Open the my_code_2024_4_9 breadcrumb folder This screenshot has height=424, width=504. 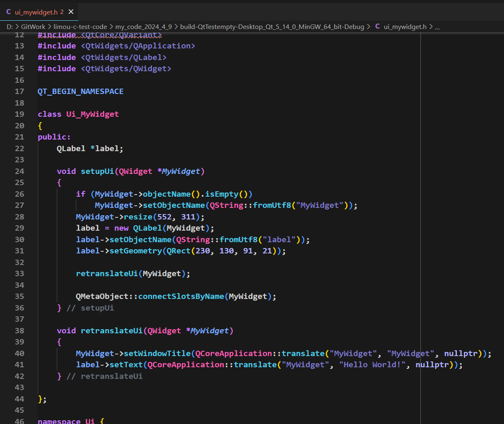coord(143,26)
